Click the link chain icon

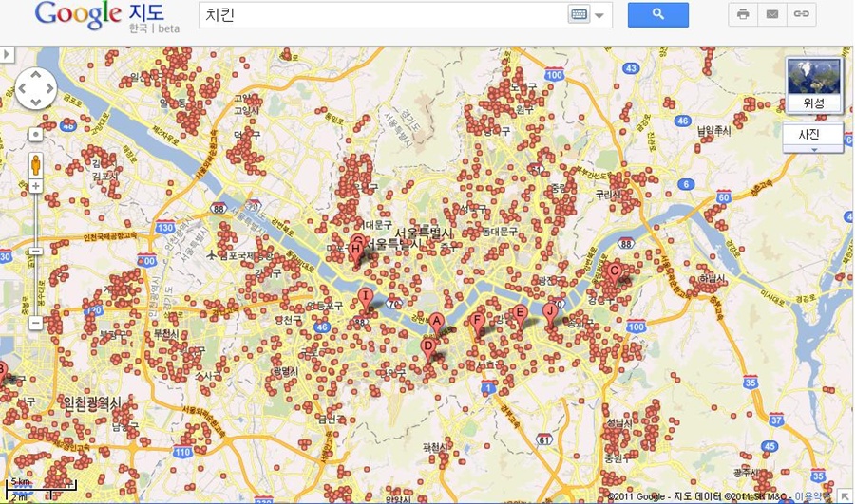coord(801,14)
